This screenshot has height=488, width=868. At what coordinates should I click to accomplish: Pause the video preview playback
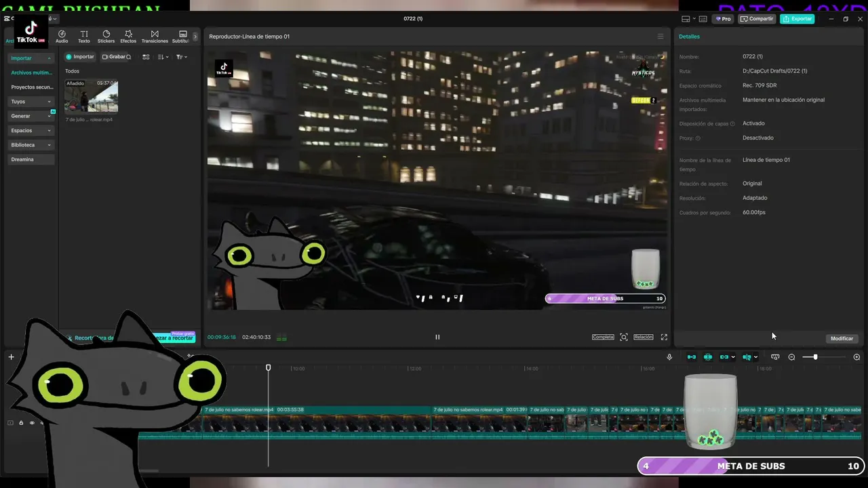tap(437, 337)
